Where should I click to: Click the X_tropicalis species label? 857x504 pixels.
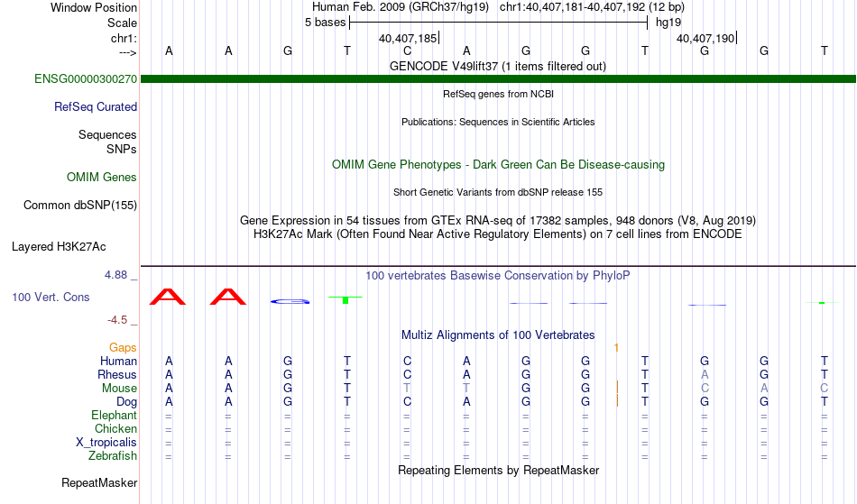(106, 443)
